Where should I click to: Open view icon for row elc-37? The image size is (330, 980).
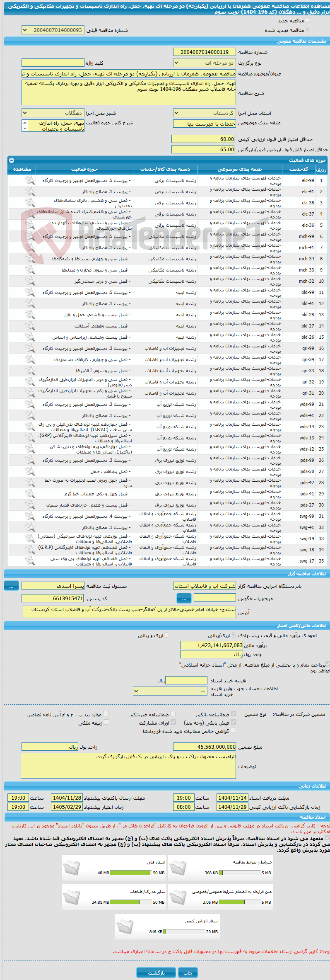[30, 214]
